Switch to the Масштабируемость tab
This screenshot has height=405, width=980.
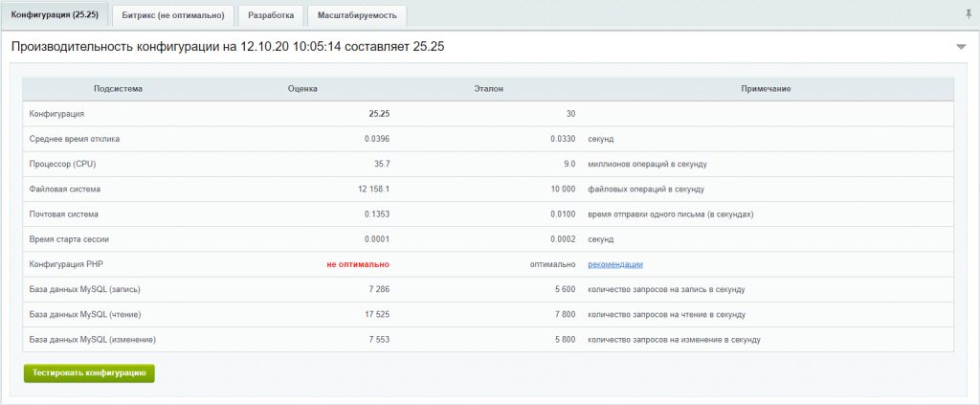click(357, 15)
